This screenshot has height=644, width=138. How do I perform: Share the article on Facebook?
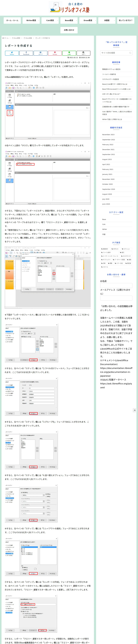coord(26,53)
